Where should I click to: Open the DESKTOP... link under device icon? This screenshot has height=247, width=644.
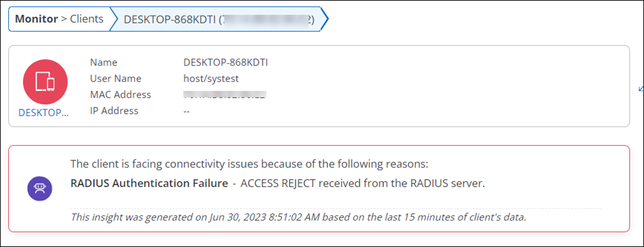click(x=44, y=113)
